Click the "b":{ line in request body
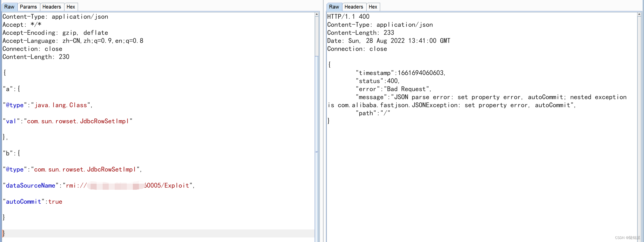 pos(12,153)
